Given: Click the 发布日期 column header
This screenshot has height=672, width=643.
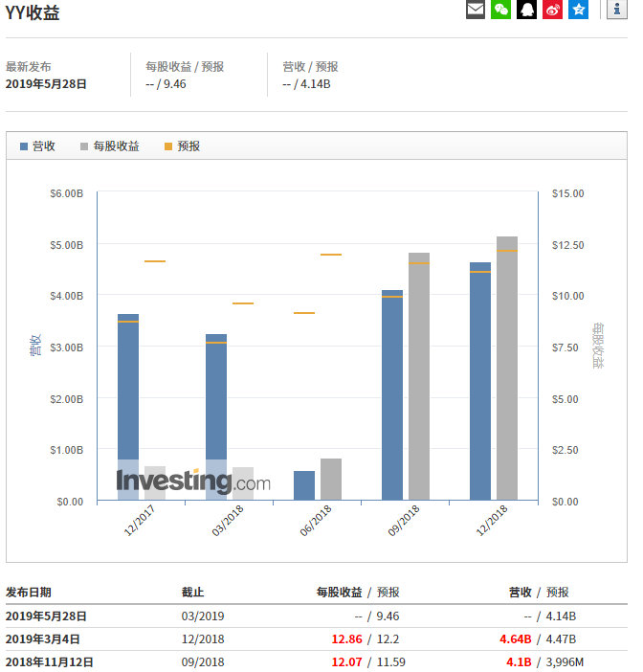Looking at the screenshot, I should pyautogui.click(x=29, y=593).
